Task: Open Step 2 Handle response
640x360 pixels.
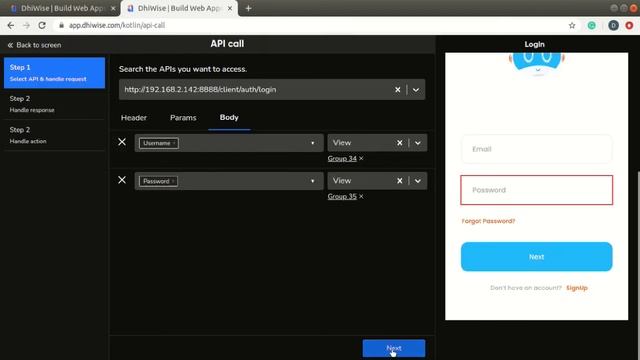Action: pos(54,104)
